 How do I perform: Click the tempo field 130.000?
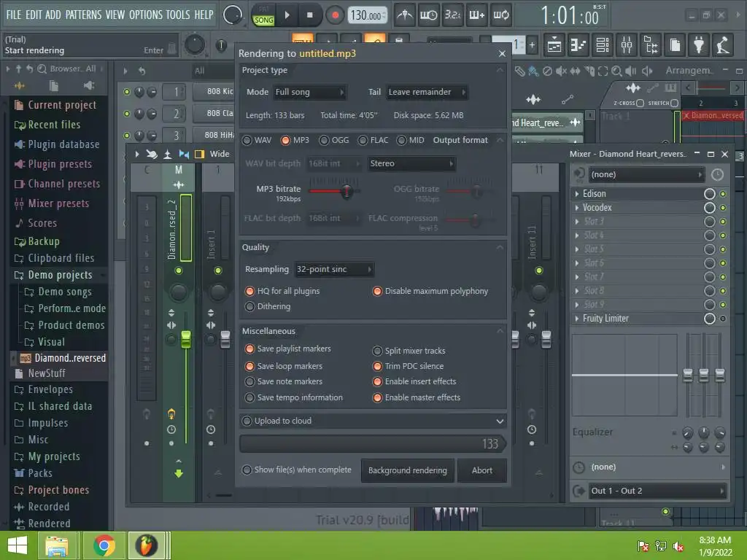click(367, 15)
